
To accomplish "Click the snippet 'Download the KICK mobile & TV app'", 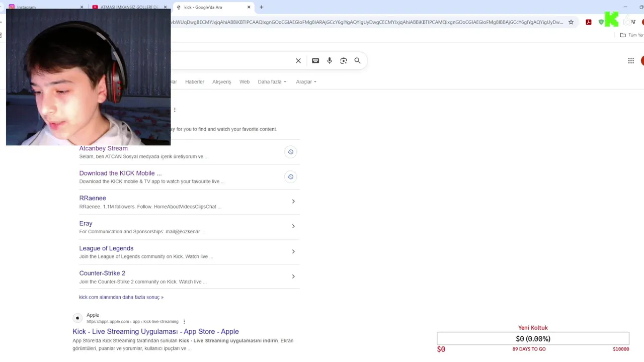I will [x=152, y=182].
